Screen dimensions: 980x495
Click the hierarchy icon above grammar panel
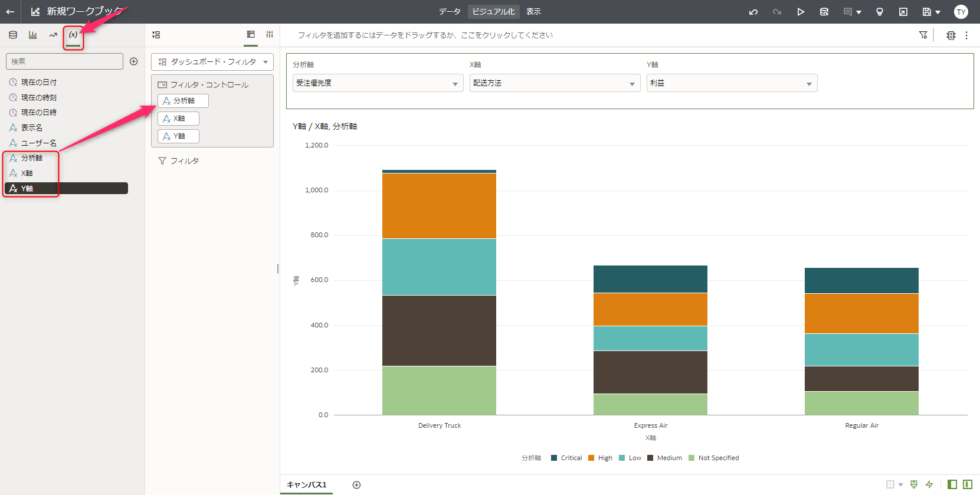[156, 35]
